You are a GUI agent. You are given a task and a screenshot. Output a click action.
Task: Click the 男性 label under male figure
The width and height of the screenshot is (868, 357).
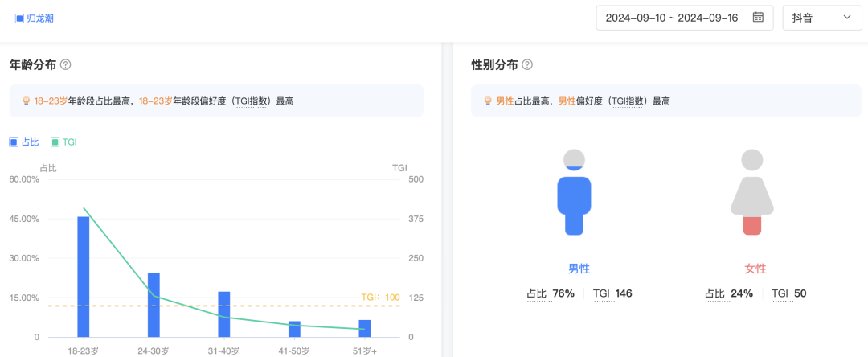(579, 269)
